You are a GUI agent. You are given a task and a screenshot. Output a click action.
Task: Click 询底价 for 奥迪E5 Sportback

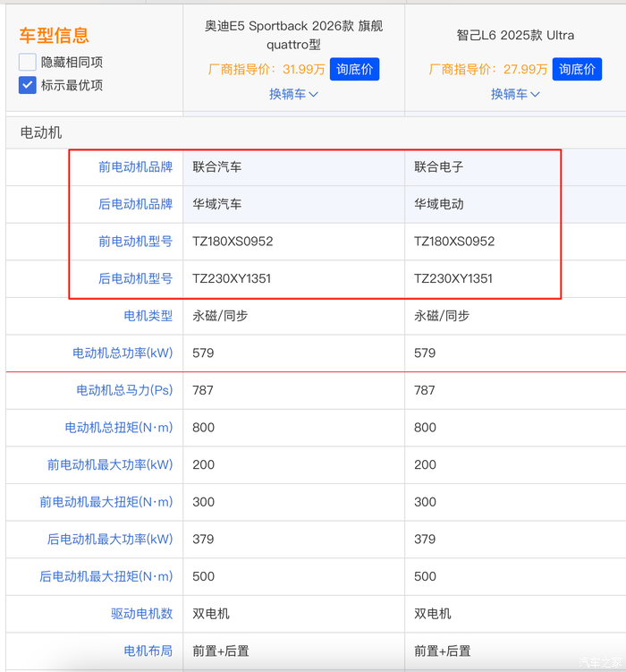[354, 69]
